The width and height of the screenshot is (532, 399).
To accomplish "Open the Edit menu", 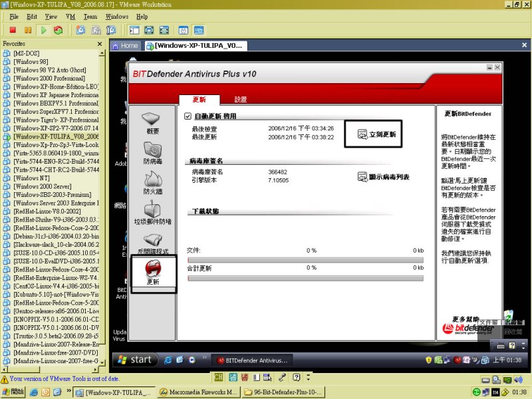I will click(32, 16).
